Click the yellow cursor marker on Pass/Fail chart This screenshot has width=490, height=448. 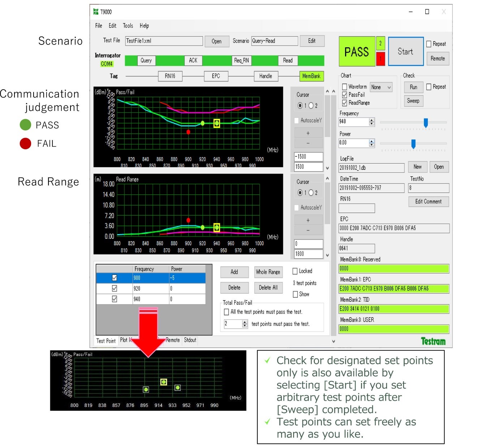[216, 124]
